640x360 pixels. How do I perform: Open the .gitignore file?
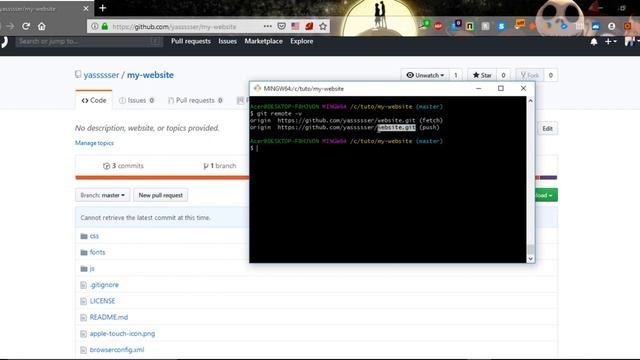click(104, 285)
